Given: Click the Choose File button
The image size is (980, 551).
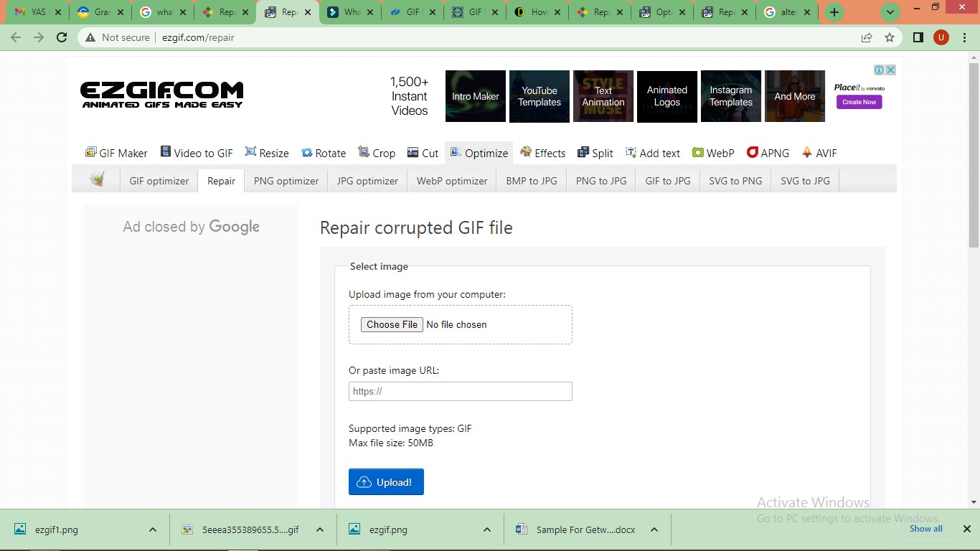Looking at the screenshot, I should pyautogui.click(x=392, y=324).
